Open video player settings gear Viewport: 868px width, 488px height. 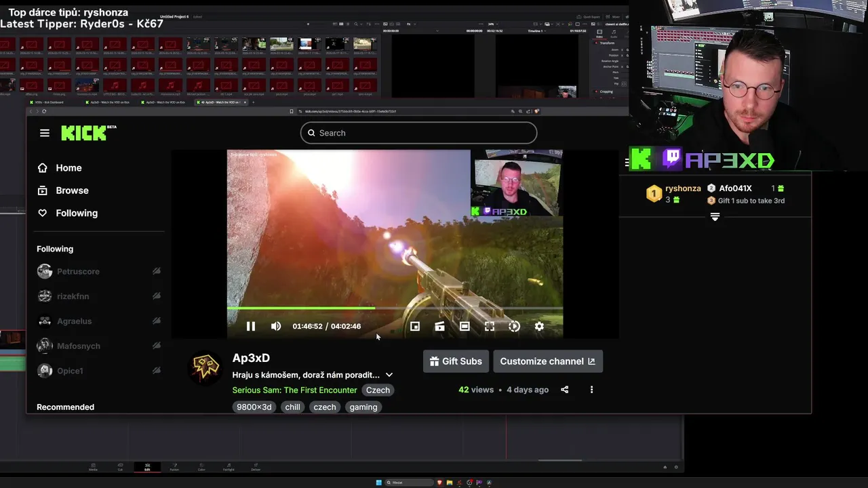539,326
